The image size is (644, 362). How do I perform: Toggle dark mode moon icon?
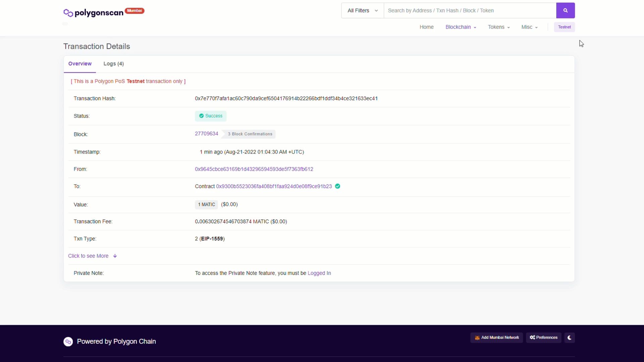(x=570, y=338)
